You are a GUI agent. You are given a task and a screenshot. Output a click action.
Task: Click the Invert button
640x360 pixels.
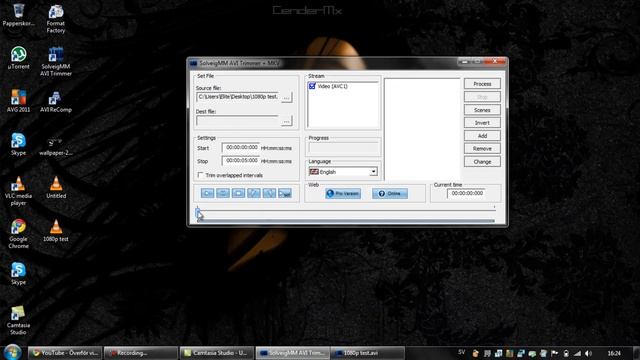point(482,122)
